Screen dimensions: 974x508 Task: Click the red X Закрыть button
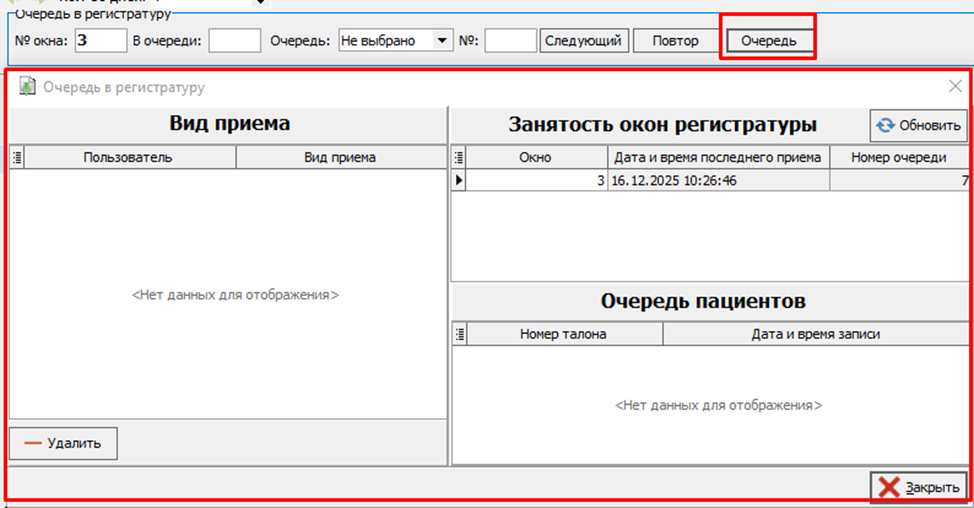pos(919,487)
